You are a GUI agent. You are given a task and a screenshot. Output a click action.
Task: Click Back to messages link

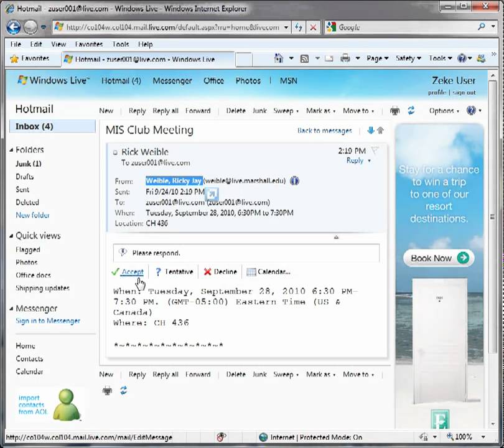[x=325, y=131]
